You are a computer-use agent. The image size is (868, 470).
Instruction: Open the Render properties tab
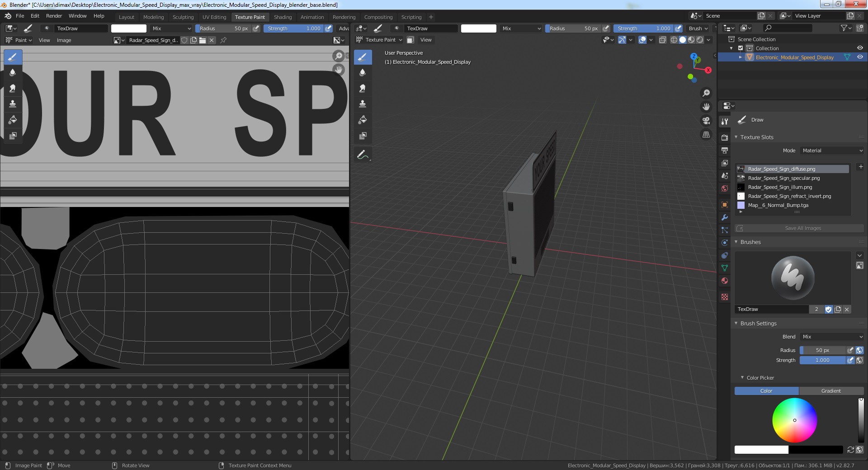click(x=725, y=137)
